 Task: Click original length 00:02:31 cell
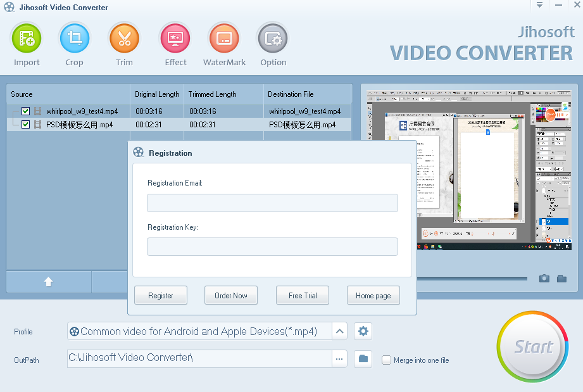pyautogui.click(x=149, y=125)
